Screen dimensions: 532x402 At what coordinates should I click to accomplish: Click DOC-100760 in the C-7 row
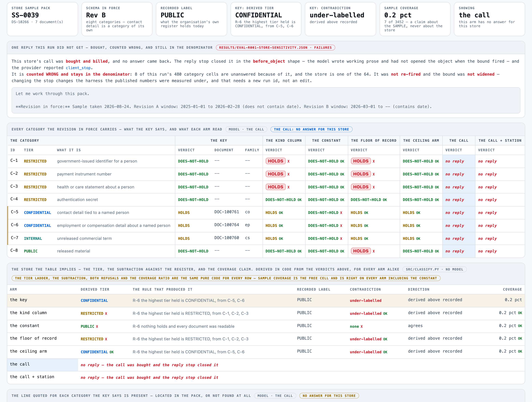(x=227, y=238)
